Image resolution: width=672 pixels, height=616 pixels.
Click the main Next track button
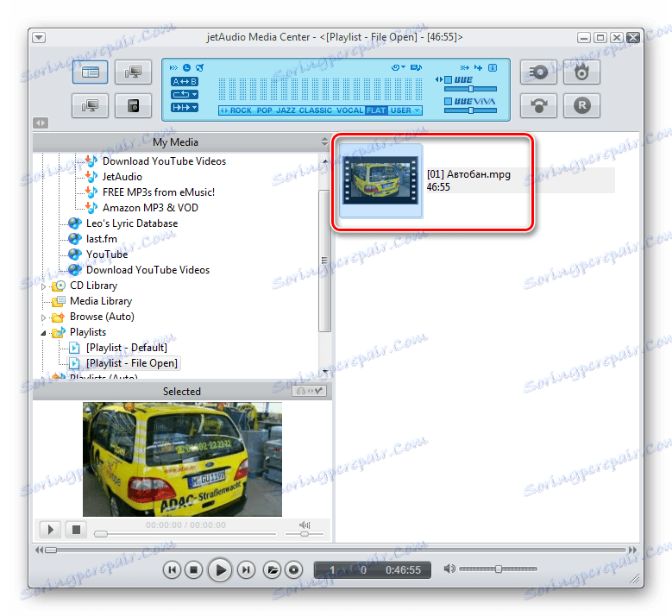(246, 569)
